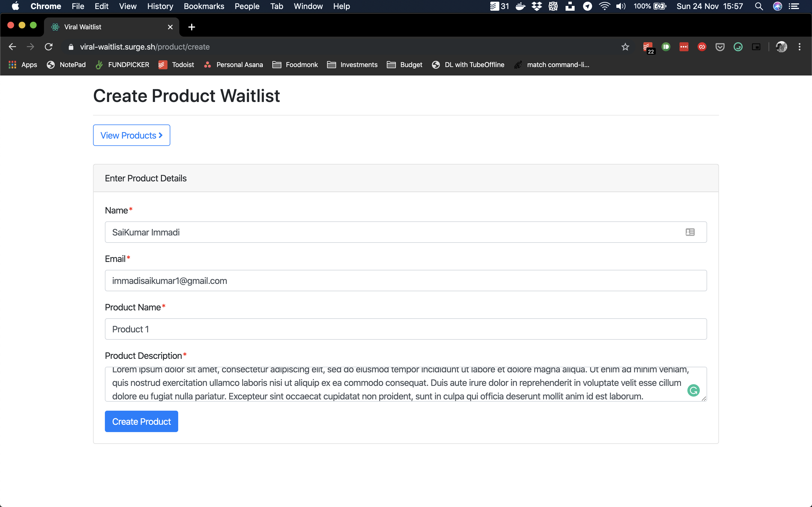The width and height of the screenshot is (812, 507).
Task: Click the Pocket extension icon
Action: pos(720,47)
